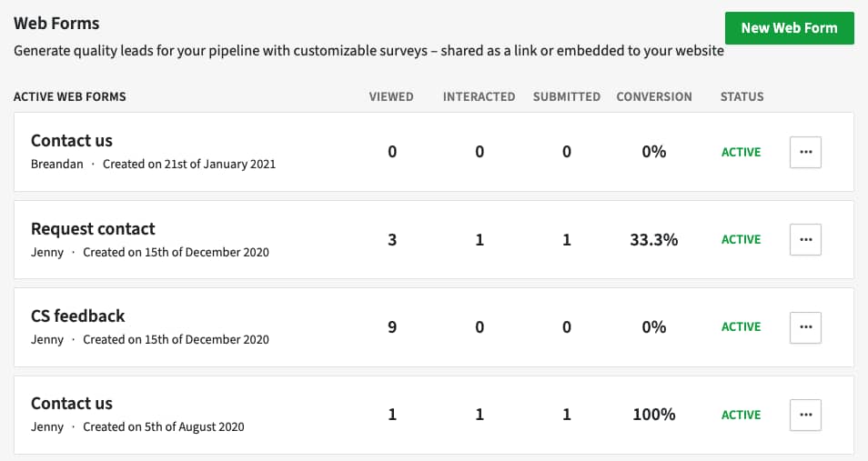Sort by the SUBMITTED column header
The image size is (868, 461).
(567, 97)
